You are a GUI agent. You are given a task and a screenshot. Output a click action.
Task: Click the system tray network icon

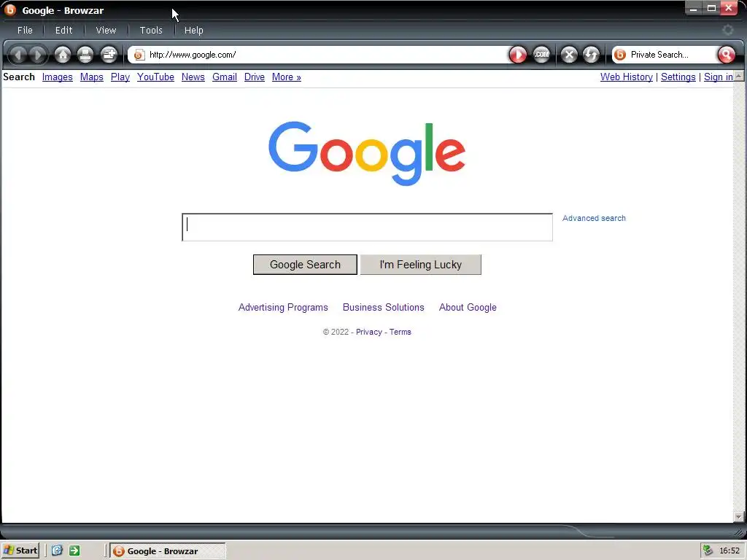708,551
